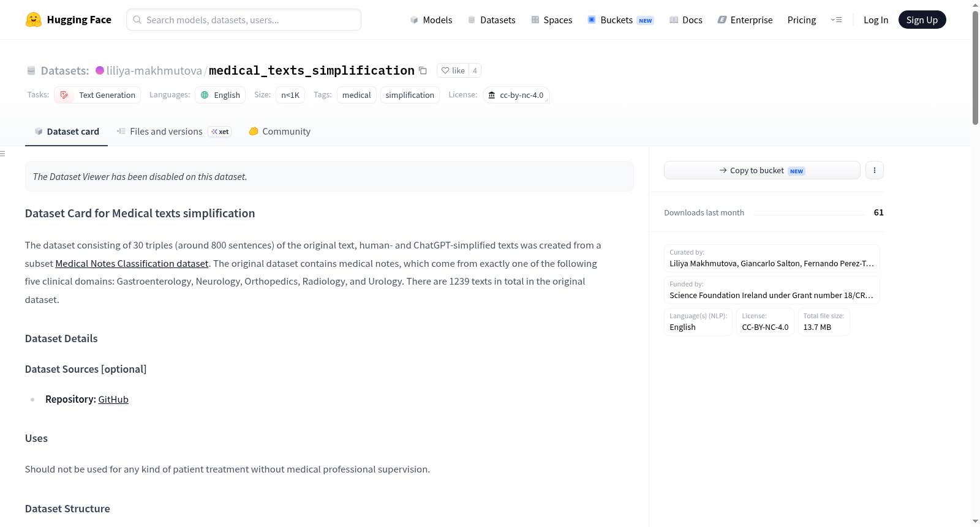The image size is (980, 527).
Task: Click the globe icon next to English
Action: [x=205, y=95]
